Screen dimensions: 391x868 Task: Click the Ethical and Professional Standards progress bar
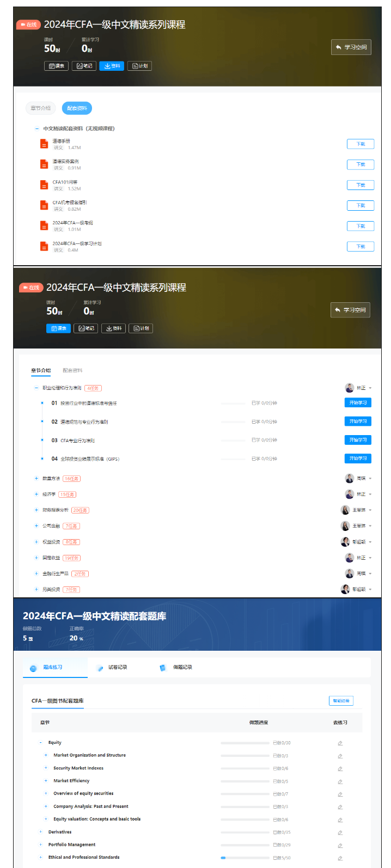[245, 858]
